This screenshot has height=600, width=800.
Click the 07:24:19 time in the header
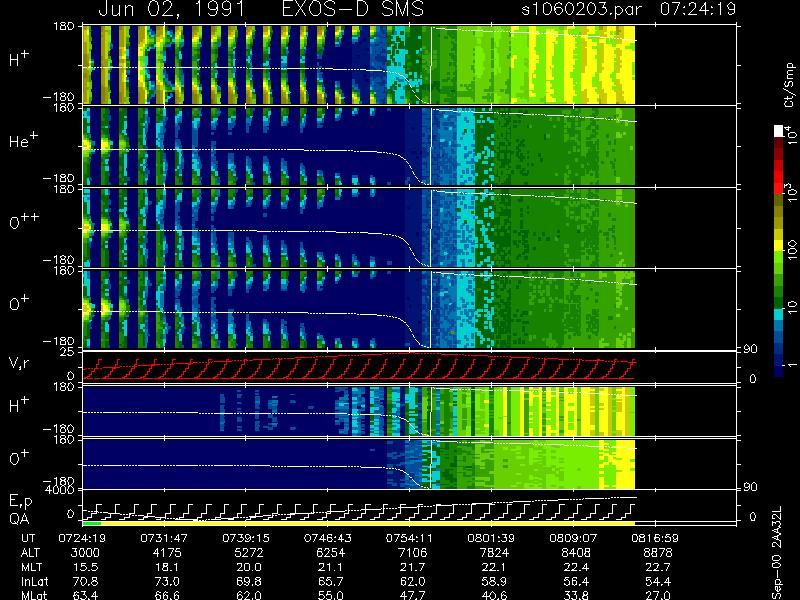pos(698,9)
